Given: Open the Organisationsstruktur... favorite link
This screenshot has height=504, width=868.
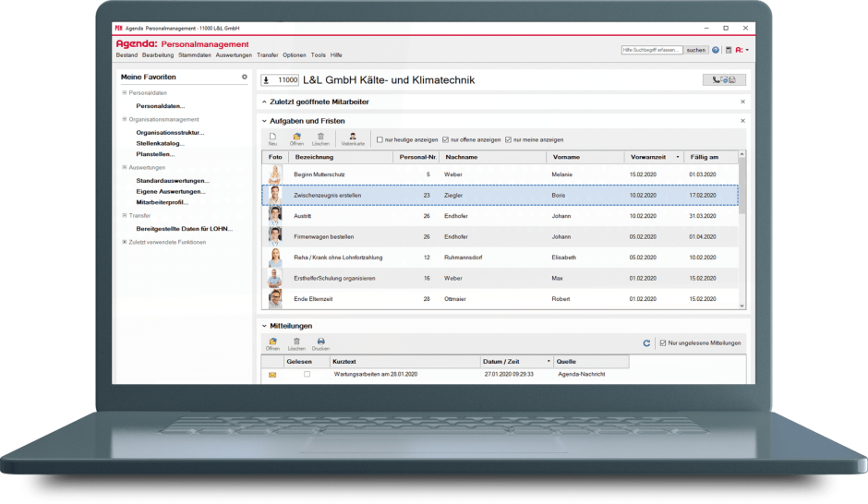Looking at the screenshot, I should coord(170,132).
